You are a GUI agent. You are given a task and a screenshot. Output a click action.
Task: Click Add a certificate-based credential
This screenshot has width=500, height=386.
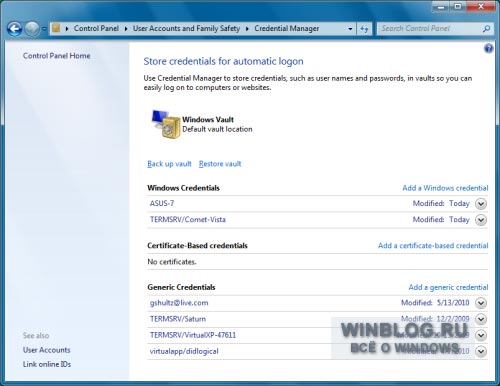433,246
